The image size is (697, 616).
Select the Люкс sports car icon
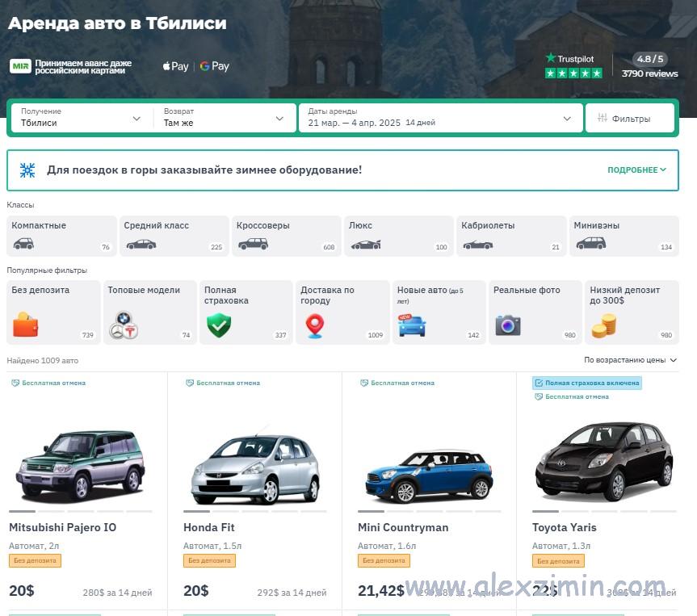tap(366, 245)
